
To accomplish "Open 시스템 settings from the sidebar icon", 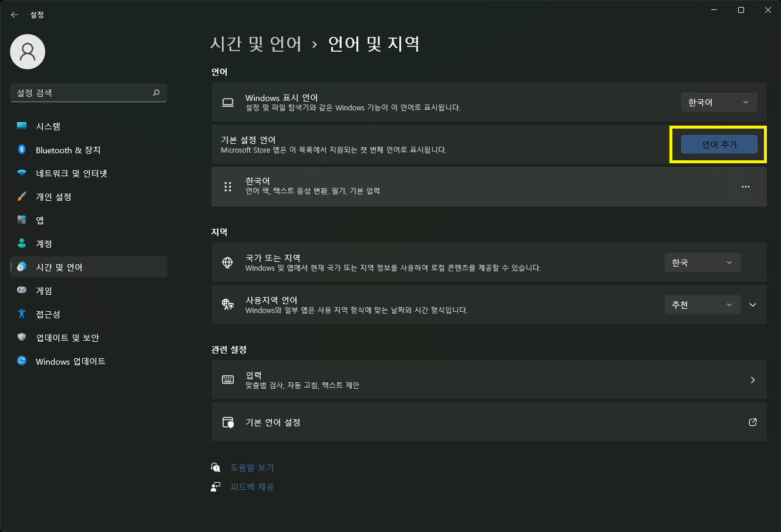I will pyautogui.click(x=21, y=126).
